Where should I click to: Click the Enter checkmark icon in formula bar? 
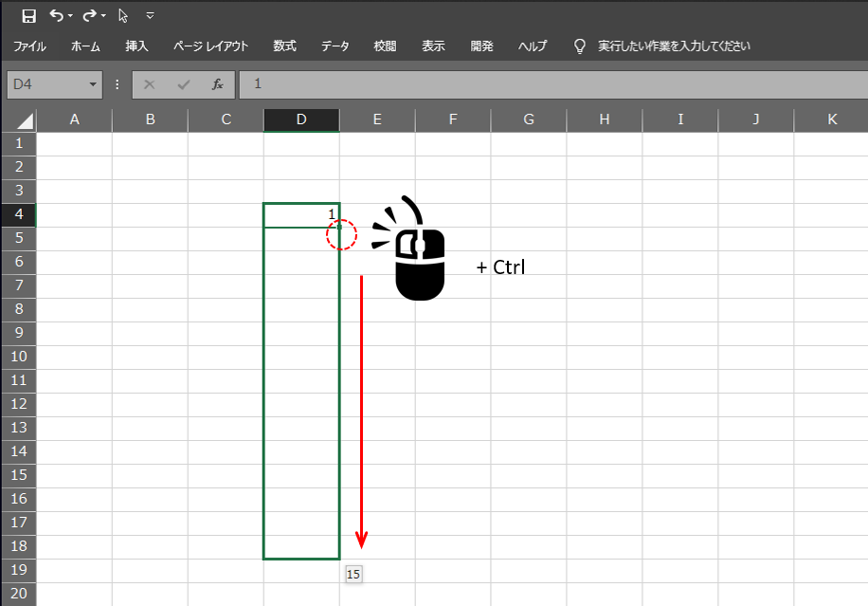point(183,84)
